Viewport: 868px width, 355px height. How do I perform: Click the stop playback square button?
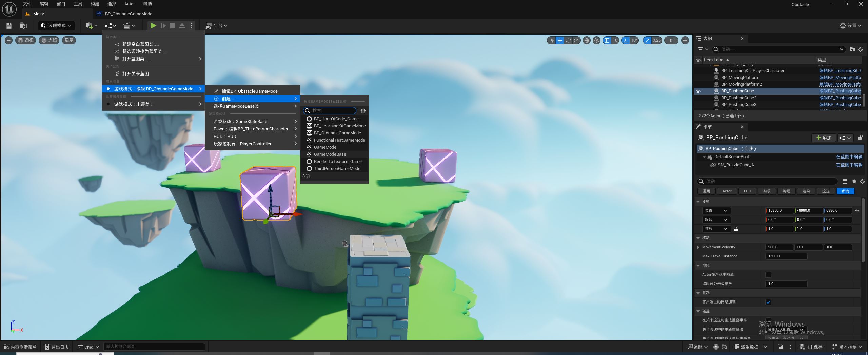click(173, 26)
